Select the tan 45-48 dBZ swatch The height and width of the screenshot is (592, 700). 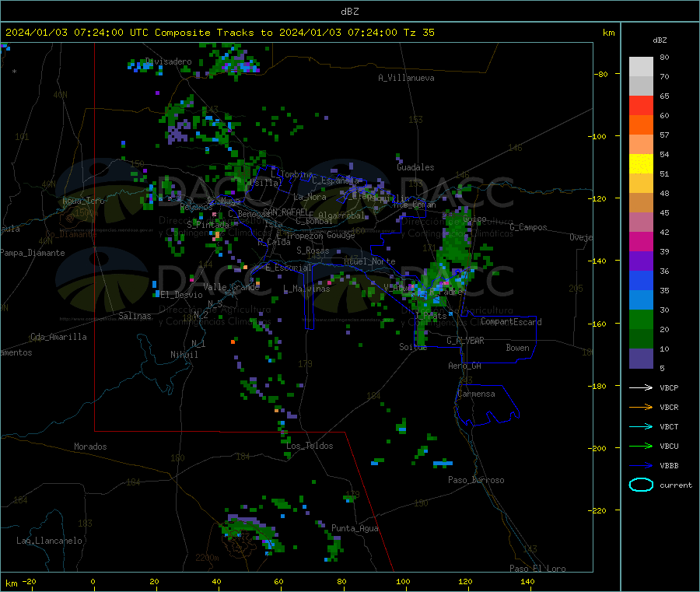[x=641, y=203]
